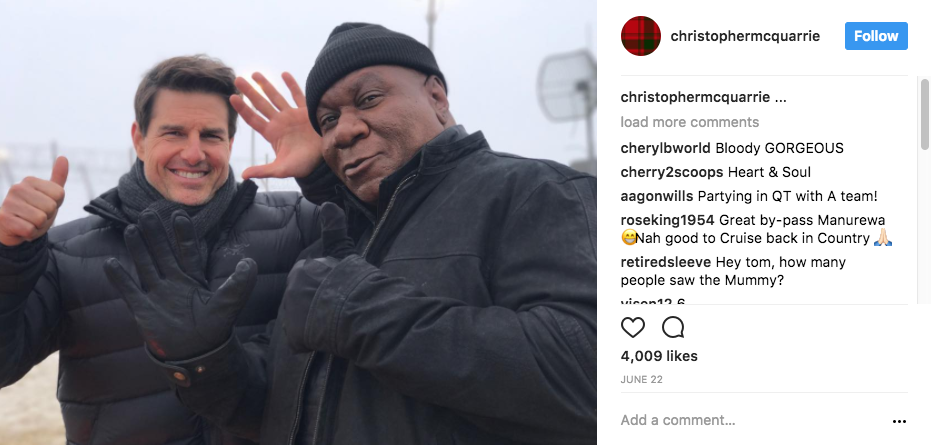Open aagonwills commenter profile
The width and height of the screenshot is (931, 445).
tap(657, 196)
